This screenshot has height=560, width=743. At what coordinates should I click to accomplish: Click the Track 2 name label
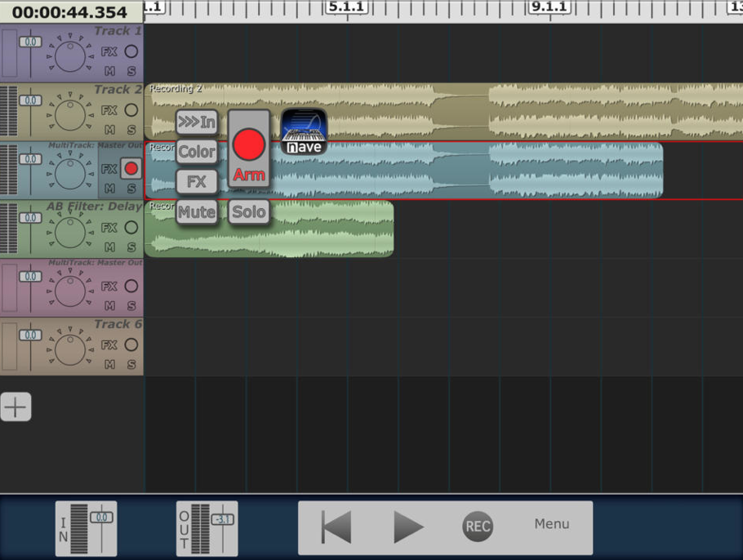click(x=118, y=90)
